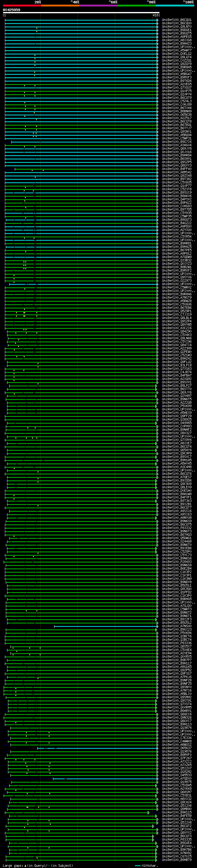
Task: Select the UniRef100_Q9LQT4 label
Action: (176, 57)
